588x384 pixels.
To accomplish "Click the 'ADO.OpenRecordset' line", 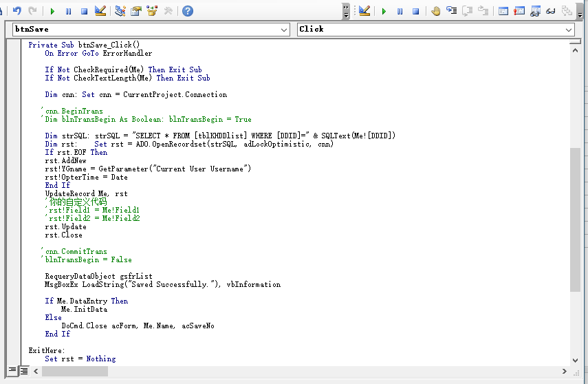I will [x=189, y=144].
